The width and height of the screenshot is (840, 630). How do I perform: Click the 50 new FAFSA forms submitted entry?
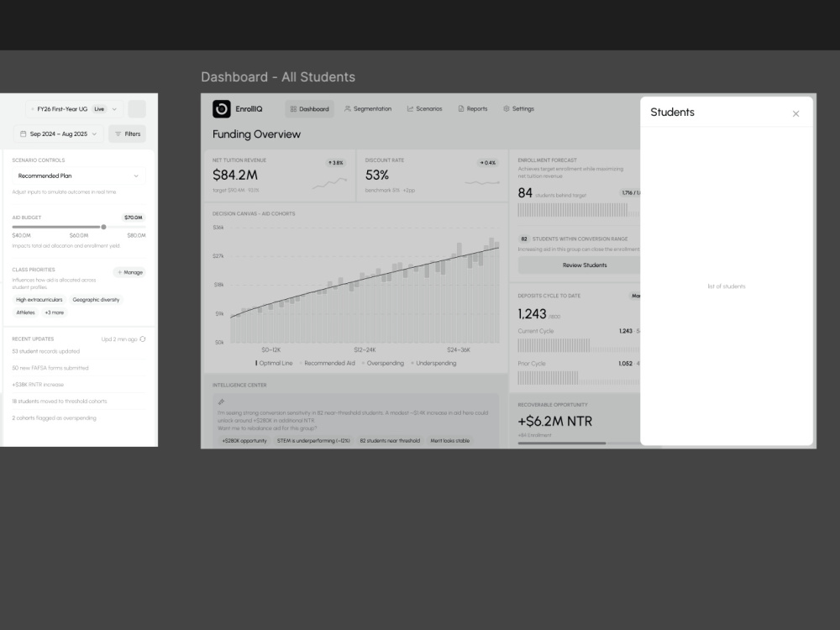coord(50,368)
